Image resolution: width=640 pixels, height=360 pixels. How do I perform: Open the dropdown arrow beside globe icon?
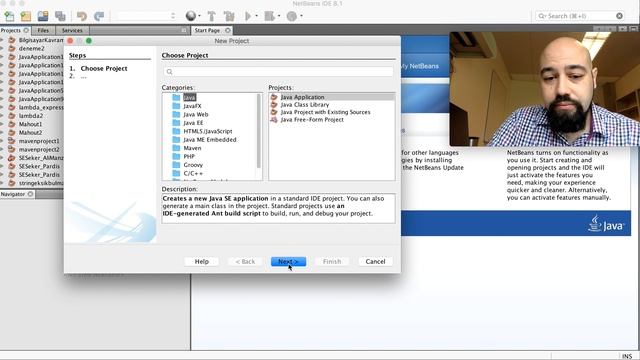click(x=199, y=16)
